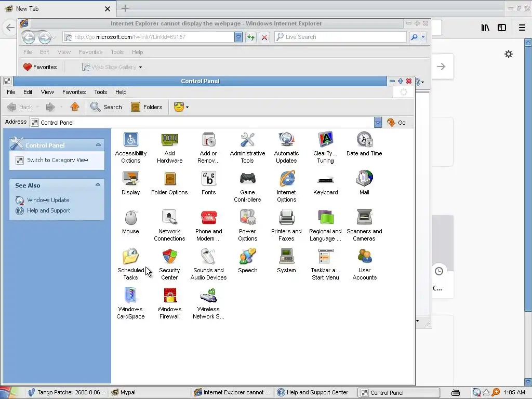This screenshot has width=532, height=399.
Task: Switch to Category View link
Action: [x=57, y=160]
